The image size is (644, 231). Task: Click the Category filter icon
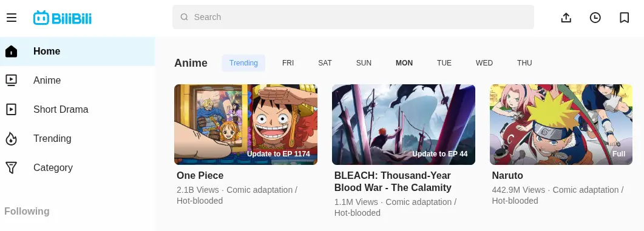coord(12,167)
